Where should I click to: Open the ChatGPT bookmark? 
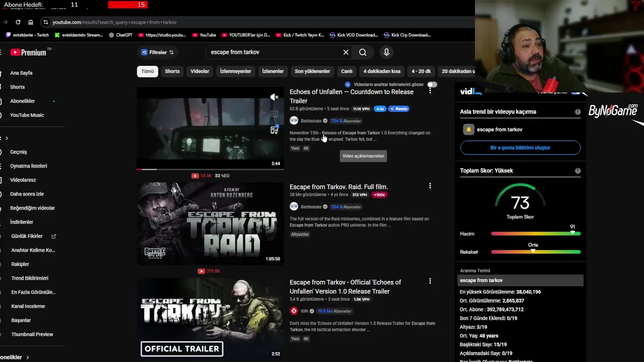point(121,35)
